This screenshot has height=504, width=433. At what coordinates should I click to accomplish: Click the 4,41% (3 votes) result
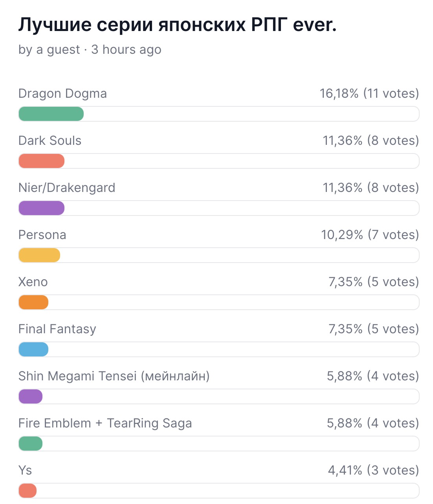(x=374, y=470)
